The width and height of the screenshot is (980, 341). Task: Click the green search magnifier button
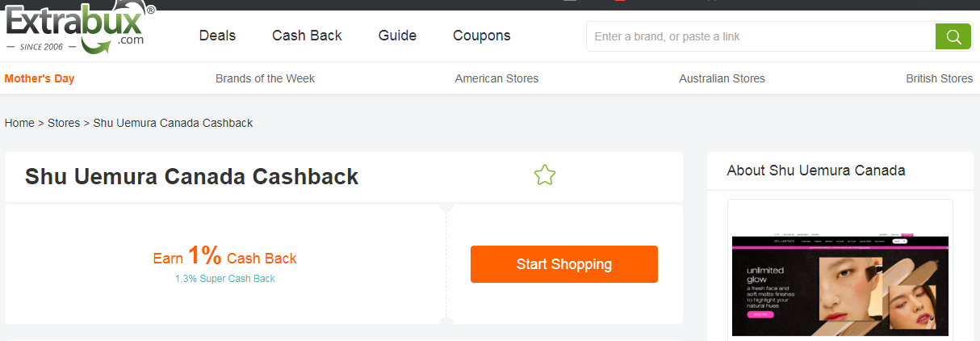tap(953, 36)
